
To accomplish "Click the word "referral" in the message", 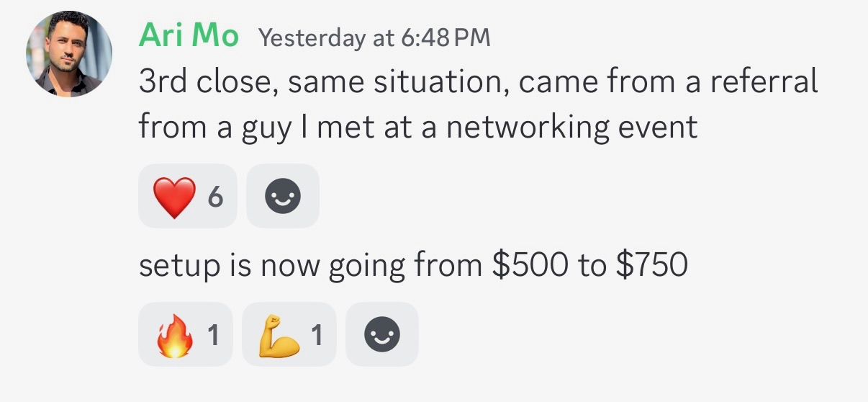I will click(x=764, y=82).
